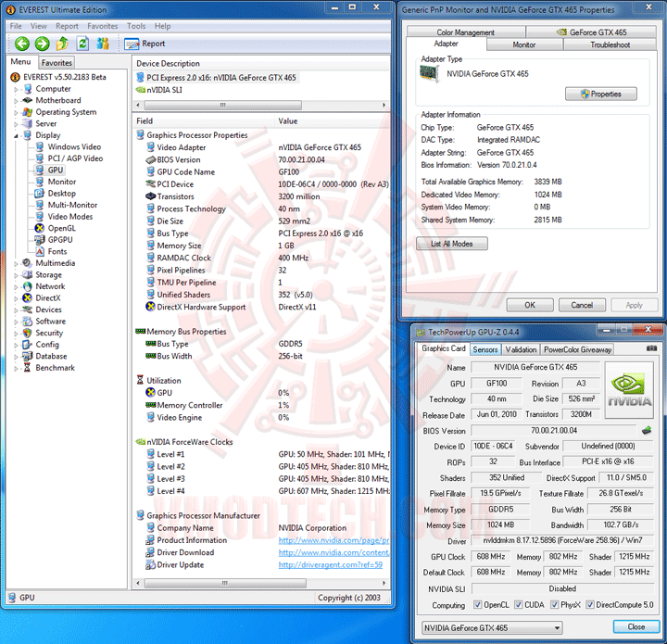Switch to the Sensors tab in GPU-Z
This screenshot has width=667, height=644.
point(485,349)
